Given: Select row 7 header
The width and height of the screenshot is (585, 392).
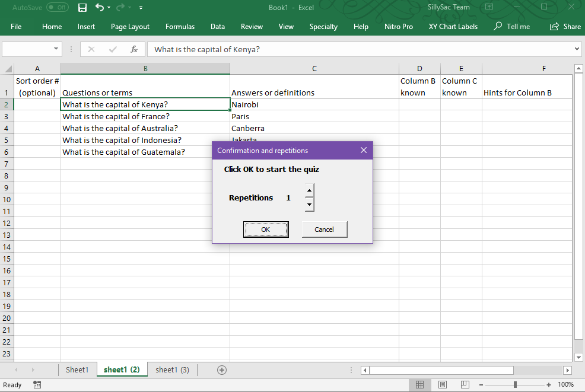Looking at the screenshot, I should [7, 164].
